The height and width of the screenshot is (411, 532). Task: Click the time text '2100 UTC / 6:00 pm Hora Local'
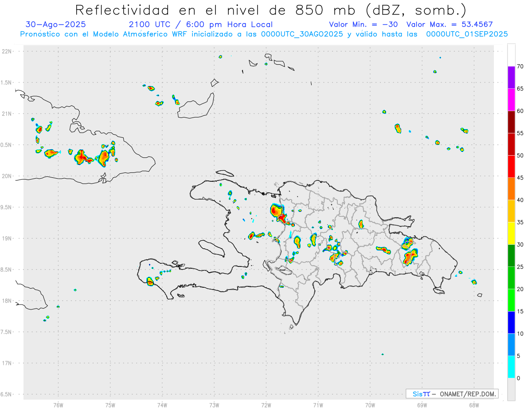pyautogui.click(x=201, y=24)
